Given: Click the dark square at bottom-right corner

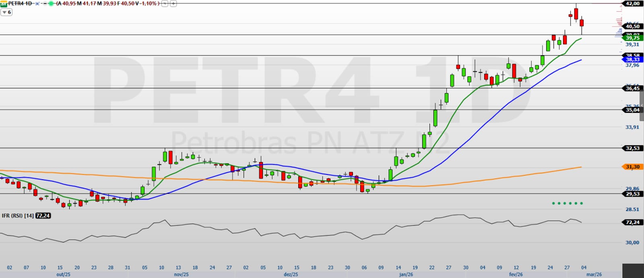Looking at the screenshot, I should [x=633, y=271].
